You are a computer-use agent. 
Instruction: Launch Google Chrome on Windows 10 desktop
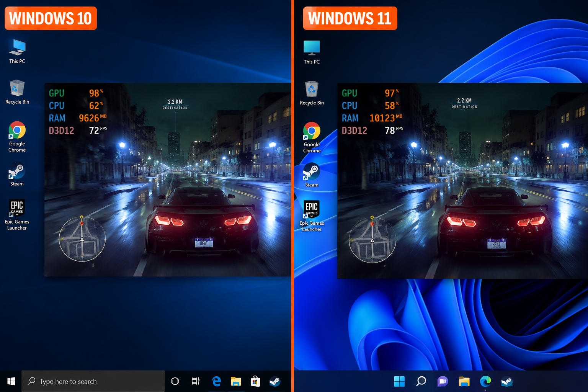click(x=17, y=137)
